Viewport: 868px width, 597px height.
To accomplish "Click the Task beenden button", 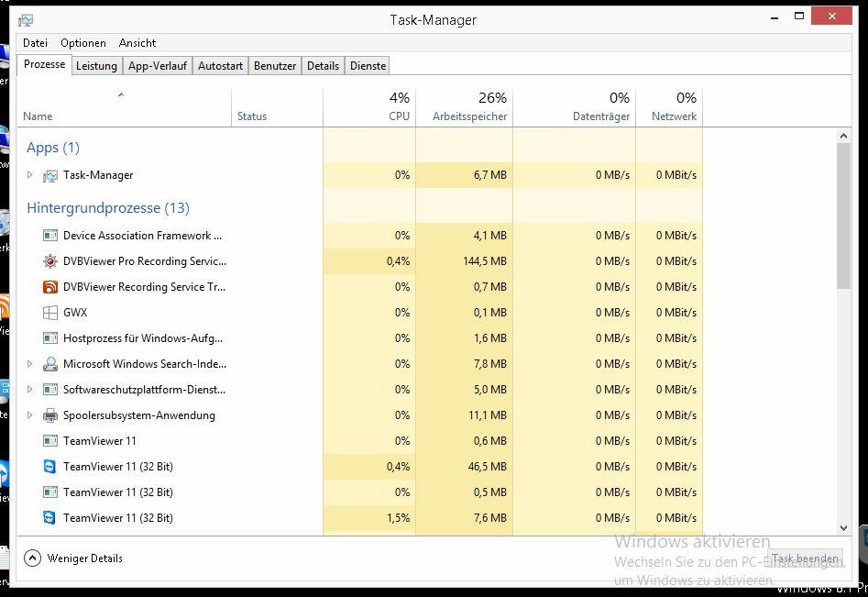I will pos(806,558).
